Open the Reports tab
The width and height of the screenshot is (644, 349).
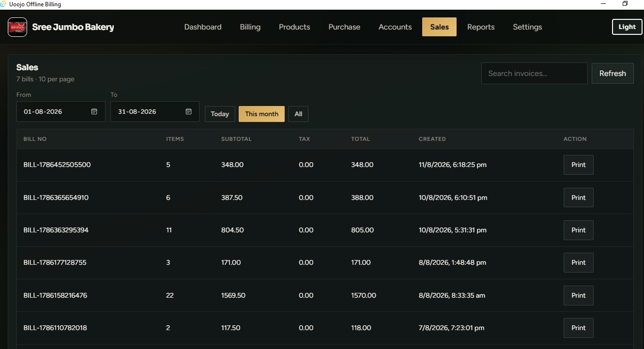coord(481,27)
